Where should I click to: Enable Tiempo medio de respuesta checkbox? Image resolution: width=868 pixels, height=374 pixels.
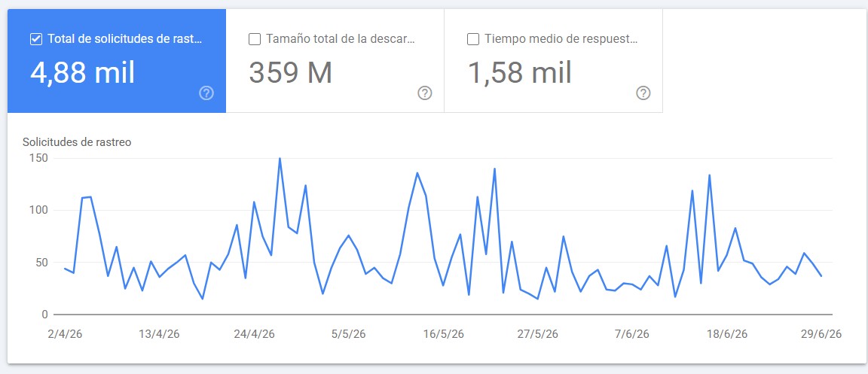click(x=473, y=39)
